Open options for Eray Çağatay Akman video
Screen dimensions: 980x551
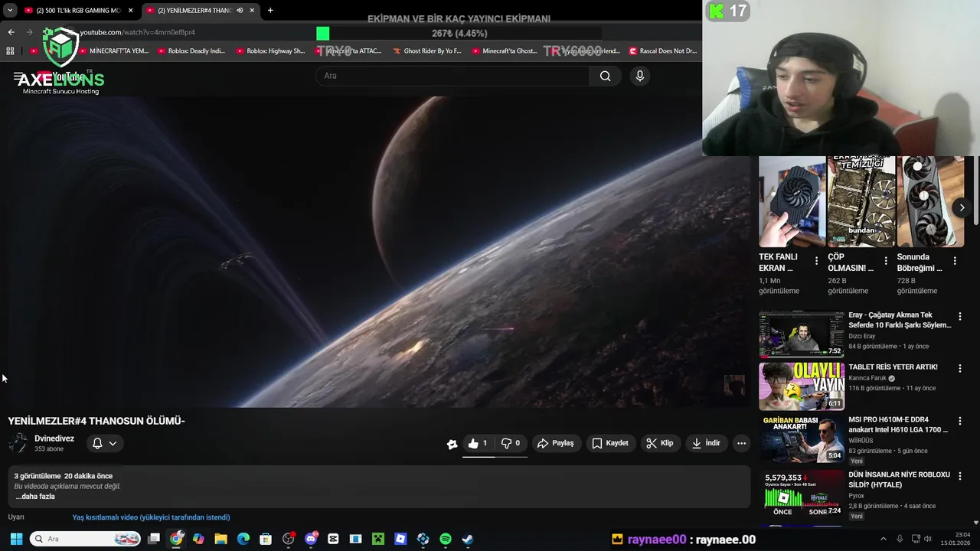[x=959, y=316]
